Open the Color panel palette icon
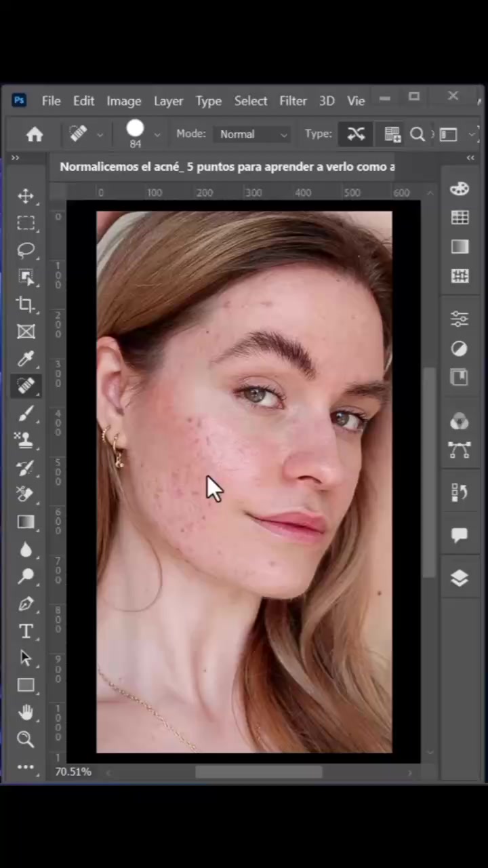 coord(460,189)
